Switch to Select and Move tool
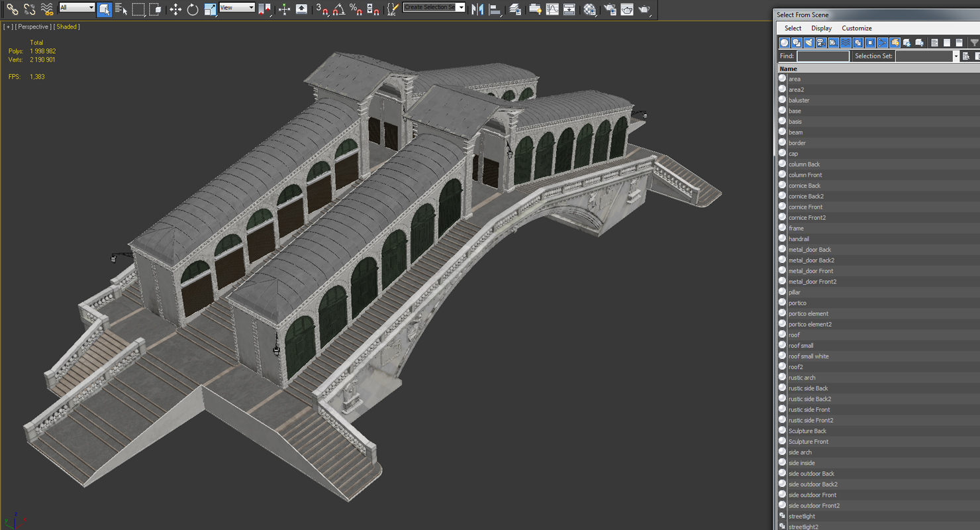The image size is (980, 530). pos(175,9)
